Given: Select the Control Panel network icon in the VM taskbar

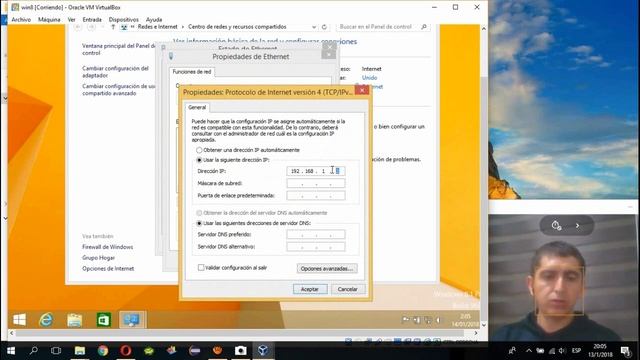Looking at the screenshot, I should coord(131,320).
